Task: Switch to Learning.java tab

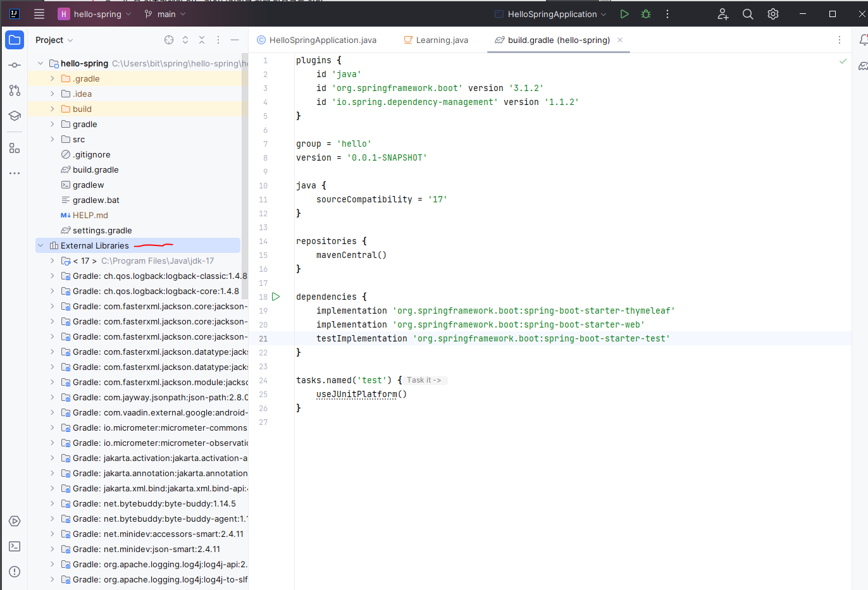Action: click(x=436, y=40)
